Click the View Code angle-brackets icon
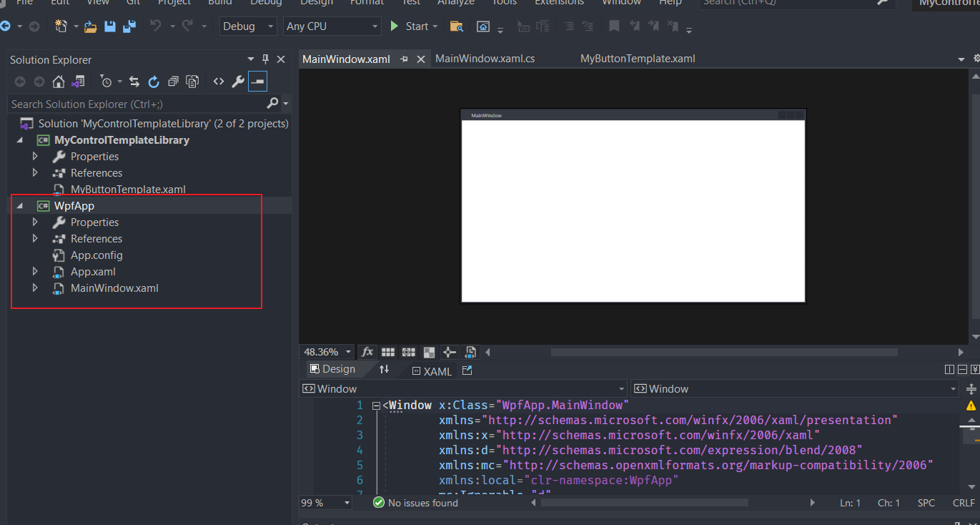980x525 pixels. (x=219, y=82)
